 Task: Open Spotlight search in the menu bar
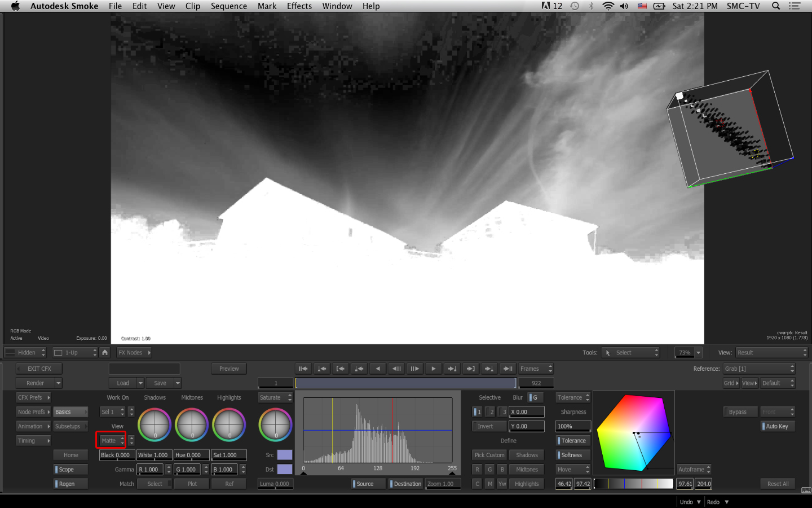(776, 6)
